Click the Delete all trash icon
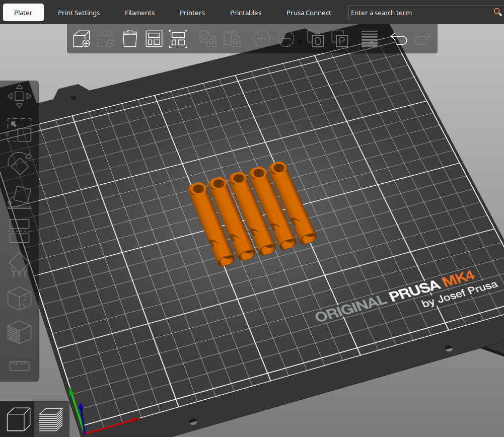 click(x=129, y=39)
